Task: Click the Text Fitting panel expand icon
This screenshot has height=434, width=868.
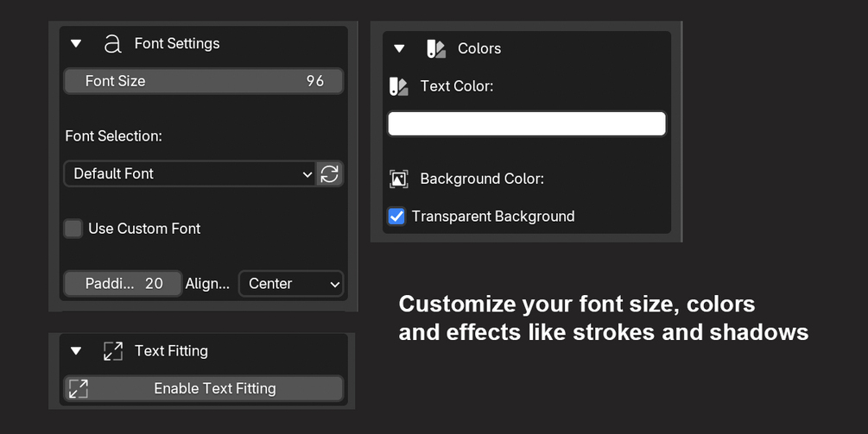Action: click(x=112, y=351)
